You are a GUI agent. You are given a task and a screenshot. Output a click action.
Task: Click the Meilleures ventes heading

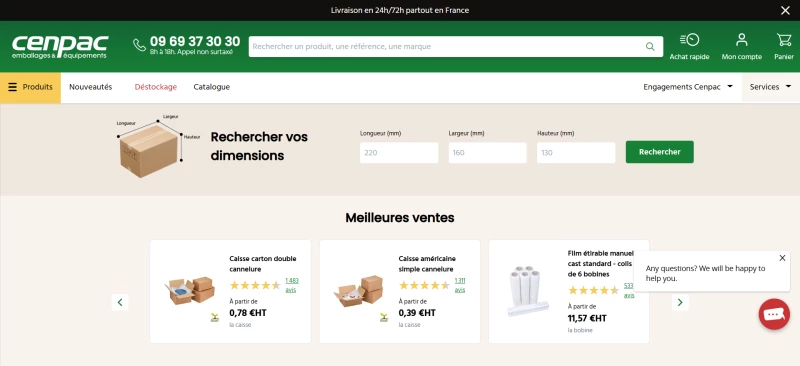[x=400, y=218]
